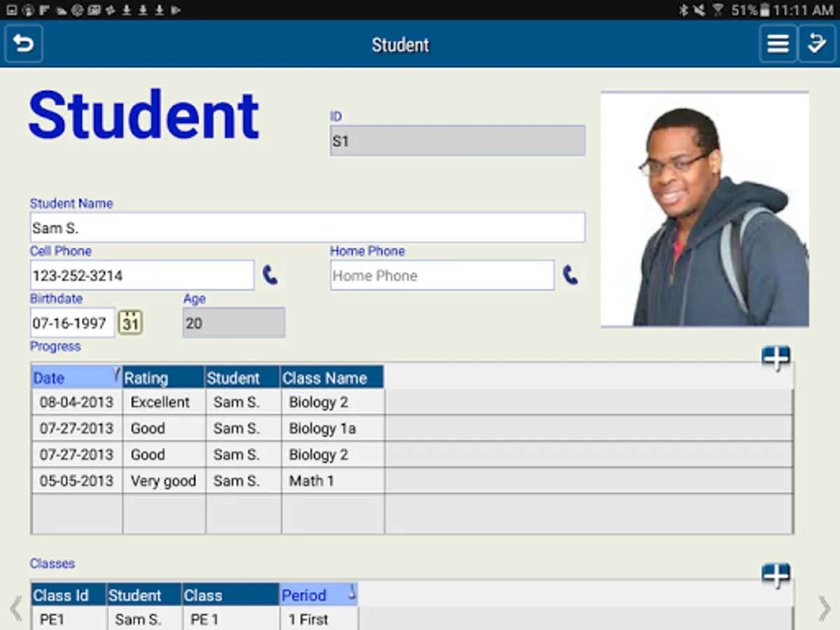Add a new Classes record
The width and height of the screenshot is (840, 630).
776,575
